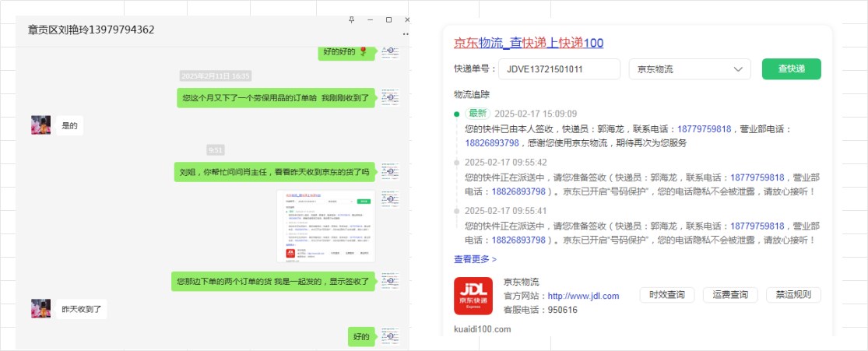Click branch phone 18826893798 in the 09:55:42 entry
This screenshot has height=351, width=868.
point(518,191)
